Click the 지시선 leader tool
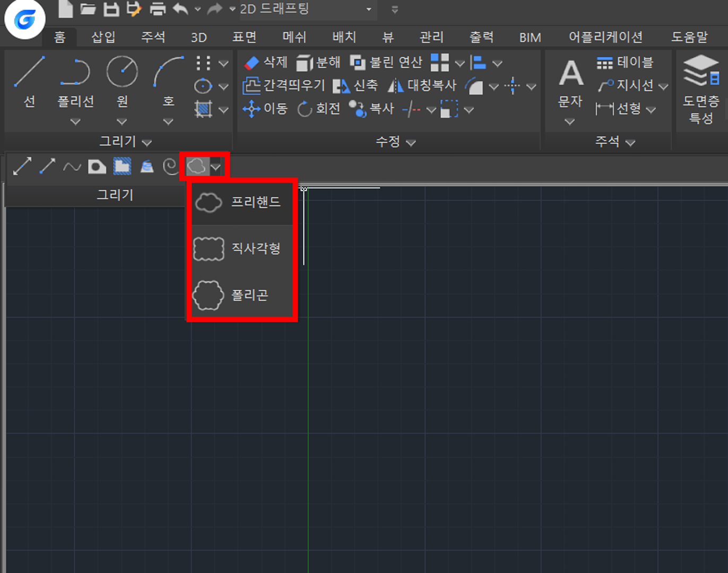The height and width of the screenshot is (573, 728). click(x=626, y=85)
